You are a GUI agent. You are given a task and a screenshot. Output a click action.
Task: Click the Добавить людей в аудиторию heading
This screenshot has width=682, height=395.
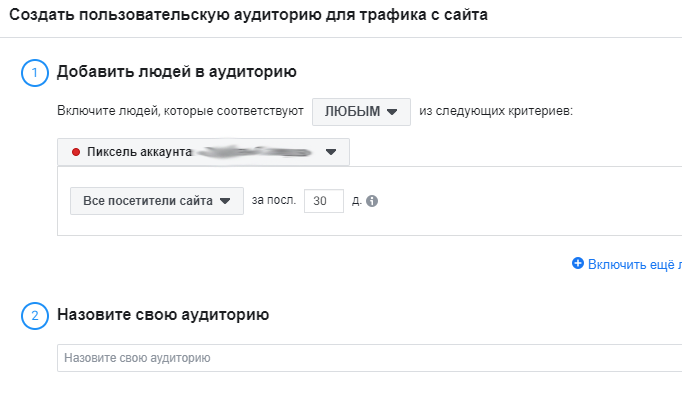click(x=177, y=72)
